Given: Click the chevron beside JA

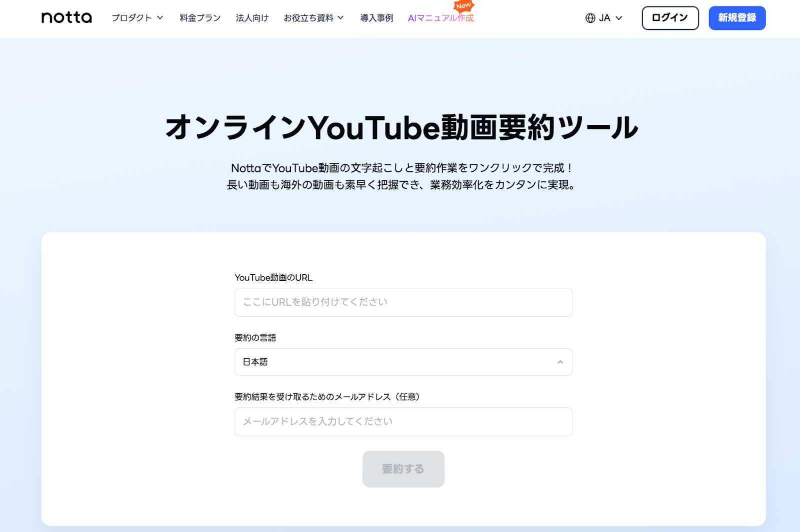Looking at the screenshot, I should pyautogui.click(x=619, y=18).
